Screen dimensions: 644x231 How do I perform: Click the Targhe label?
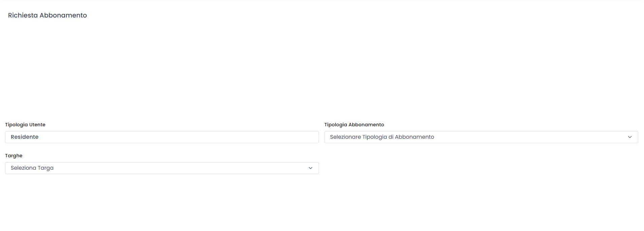click(x=14, y=156)
